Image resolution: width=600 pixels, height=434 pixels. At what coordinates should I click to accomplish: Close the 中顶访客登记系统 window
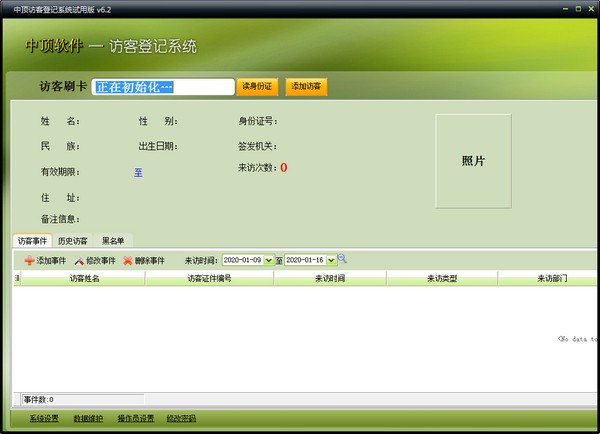coord(591,9)
